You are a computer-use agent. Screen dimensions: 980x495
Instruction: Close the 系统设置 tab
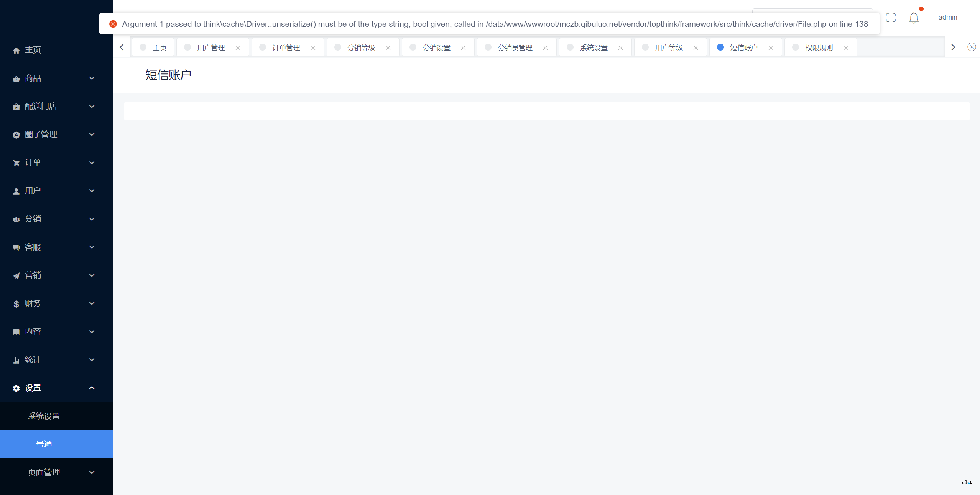click(x=620, y=48)
